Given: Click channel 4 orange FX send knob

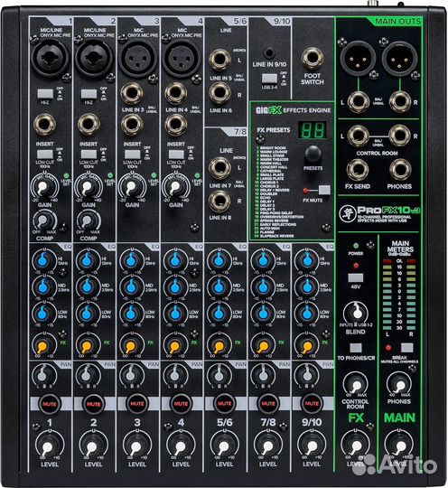Looking at the screenshot, I should click(175, 344).
